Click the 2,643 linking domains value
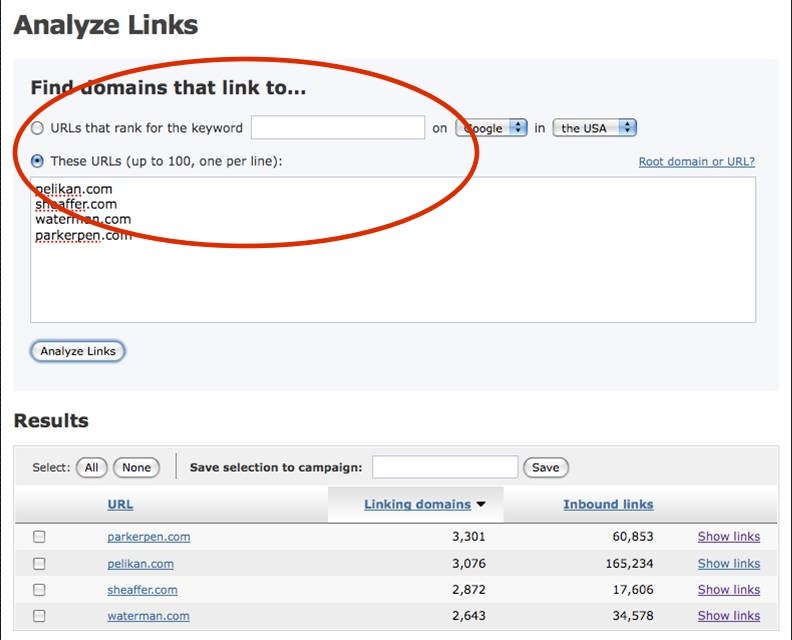This screenshot has width=792, height=640. (468, 616)
